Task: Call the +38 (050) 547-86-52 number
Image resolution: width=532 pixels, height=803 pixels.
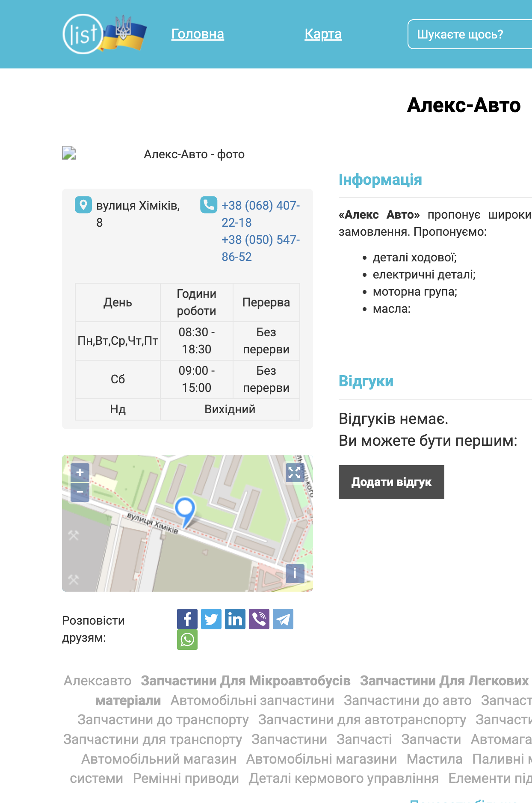Action: [x=260, y=248]
